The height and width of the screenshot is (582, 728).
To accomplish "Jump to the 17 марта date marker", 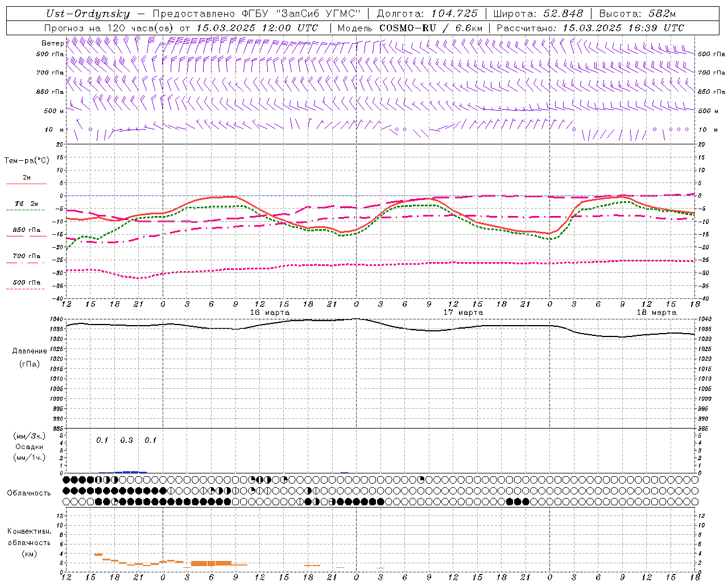I will click(463, 313).
